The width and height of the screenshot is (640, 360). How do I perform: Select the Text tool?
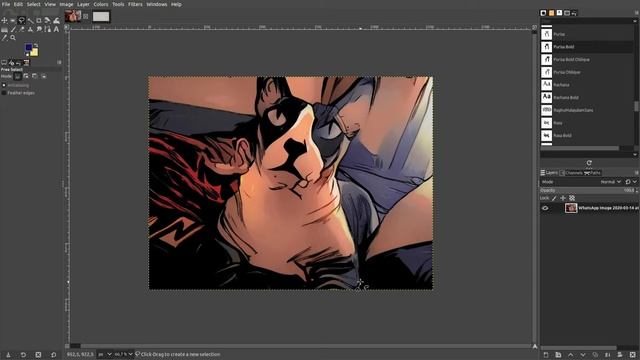pyautogui.click(x=56, y=29)
